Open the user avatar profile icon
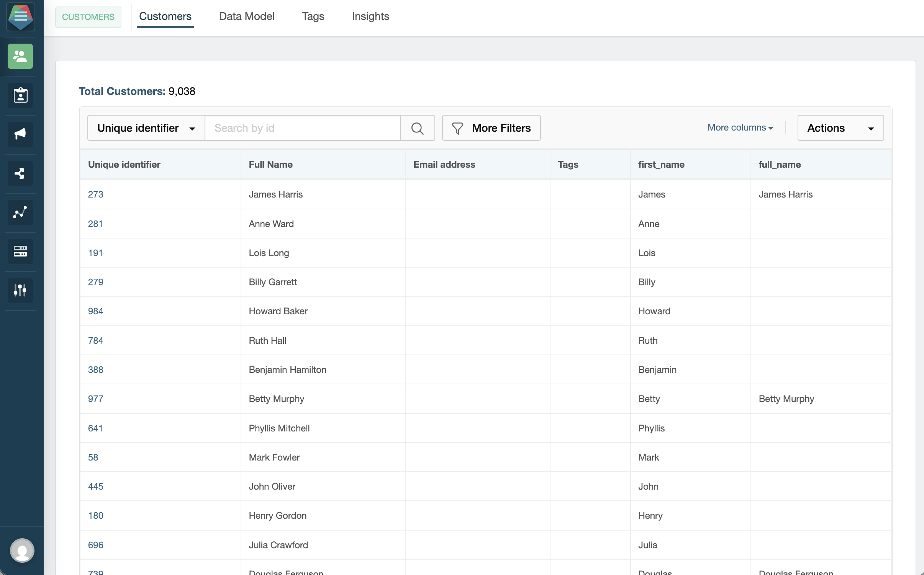Image resolution: width=924 pixels, height=575 pixels. tap(22, 550)
